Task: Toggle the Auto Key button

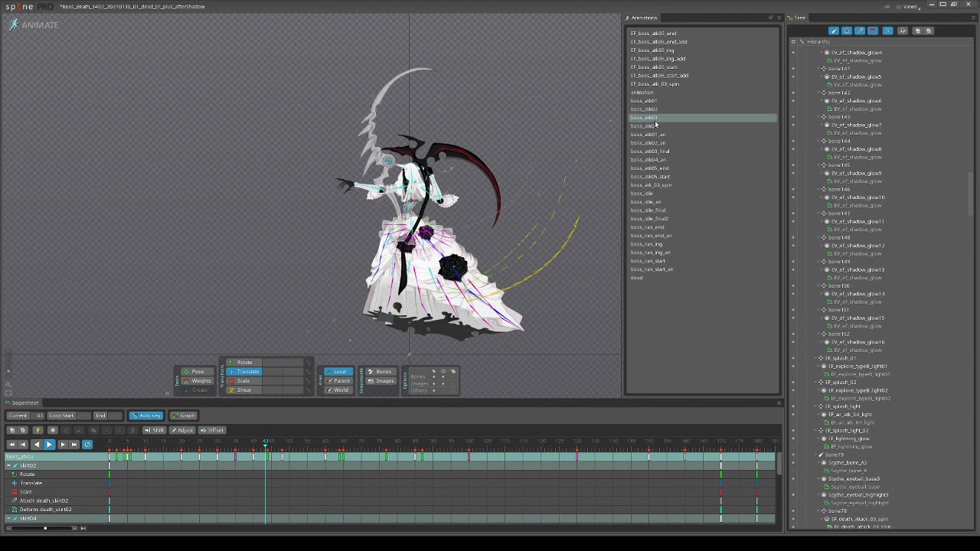Action: 145,416
